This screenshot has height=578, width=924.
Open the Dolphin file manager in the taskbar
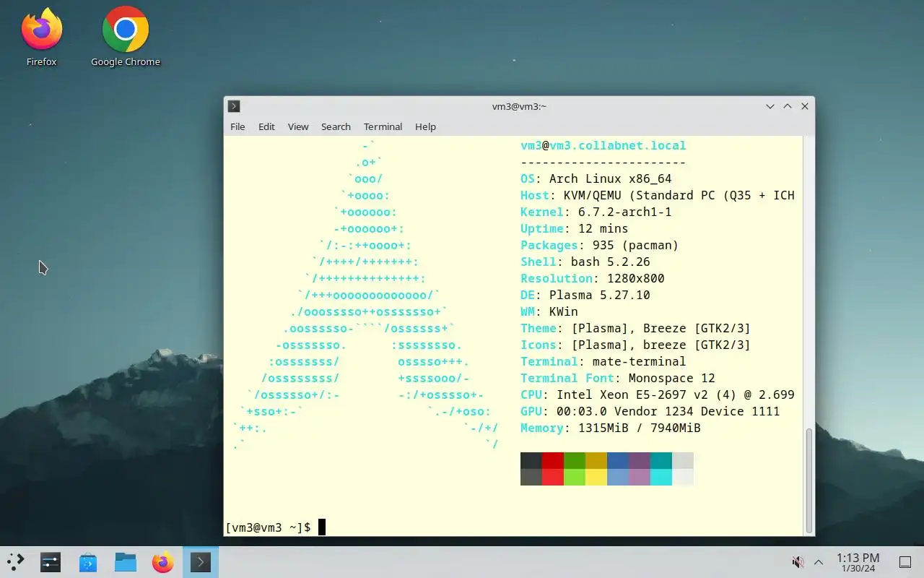click(x=126, y=562)
